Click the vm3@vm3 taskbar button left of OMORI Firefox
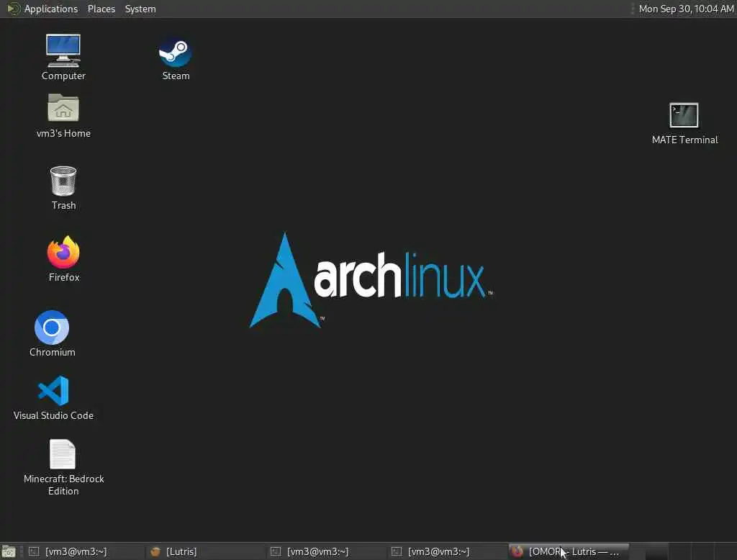This screenshot has width=737, height=560. tap(446, 551)
